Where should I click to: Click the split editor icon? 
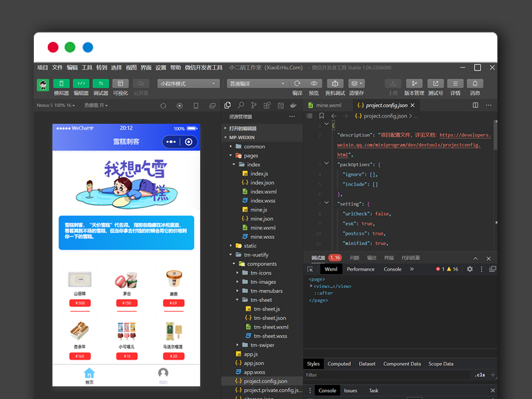(x=475, y=105)
